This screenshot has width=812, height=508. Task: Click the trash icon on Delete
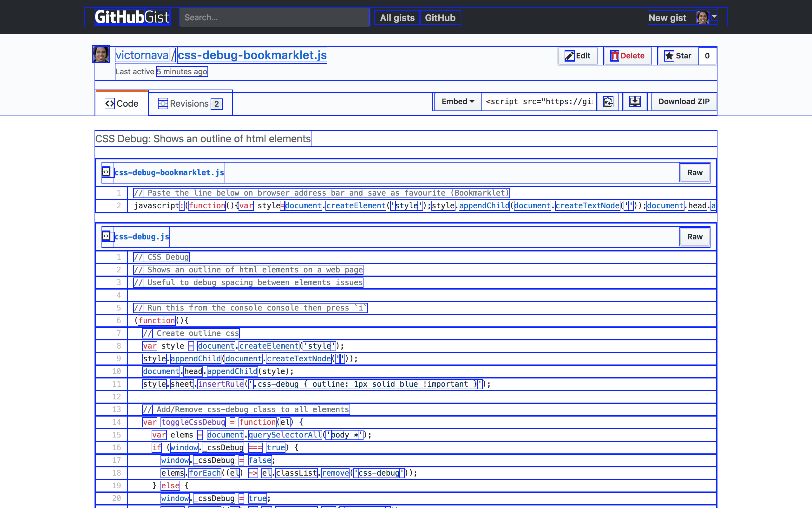coord(615,56)
